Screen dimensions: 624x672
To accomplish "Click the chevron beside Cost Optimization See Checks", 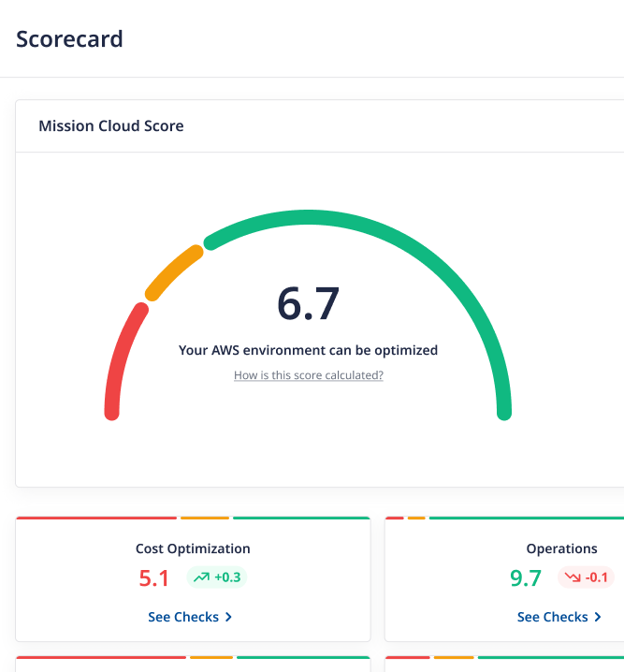I will click(229, 617).
